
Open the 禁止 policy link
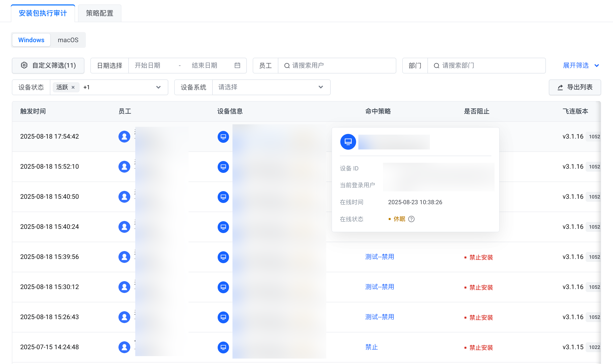click(x=371, y=347)
